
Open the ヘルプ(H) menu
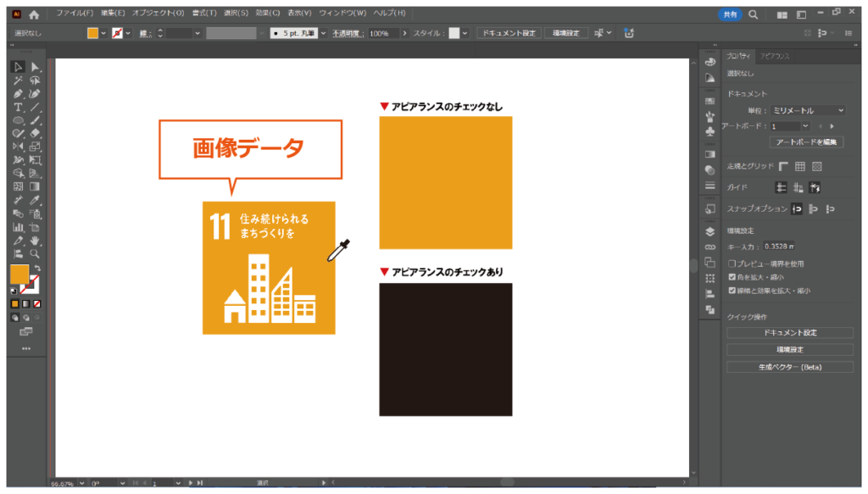[x=390, y=13]
